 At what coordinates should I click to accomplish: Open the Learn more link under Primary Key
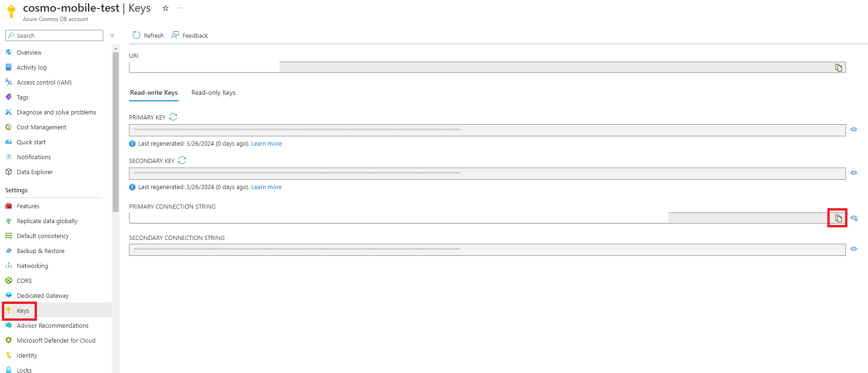266,143
